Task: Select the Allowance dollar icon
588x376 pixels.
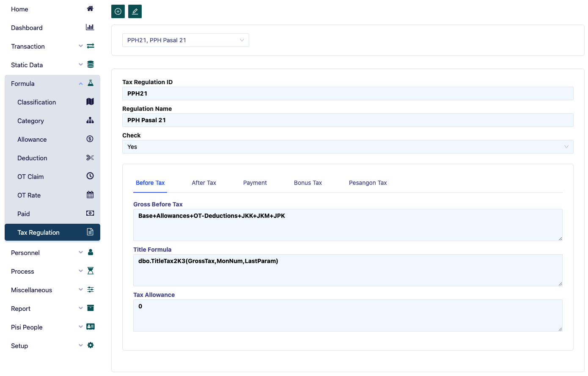Action: [x=90, y=139]
